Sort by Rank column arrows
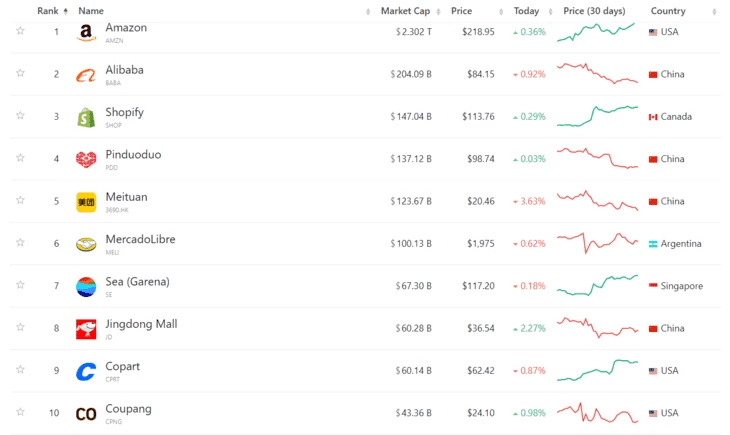This screenshot has width=730, height=435. tap(66, 11)
